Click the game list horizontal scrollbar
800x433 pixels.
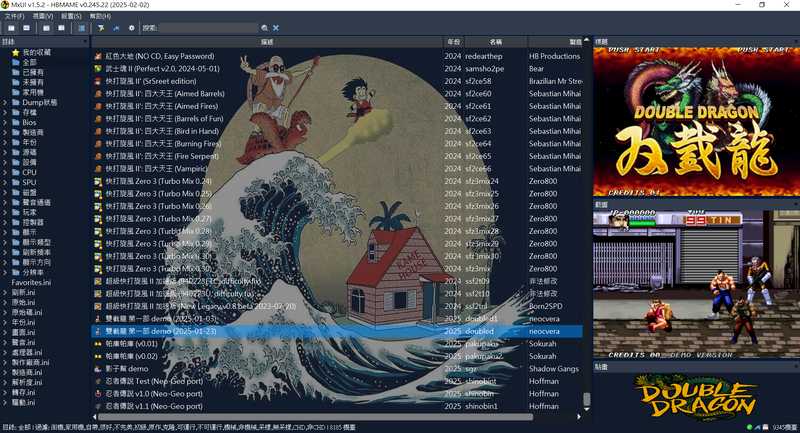315,417
